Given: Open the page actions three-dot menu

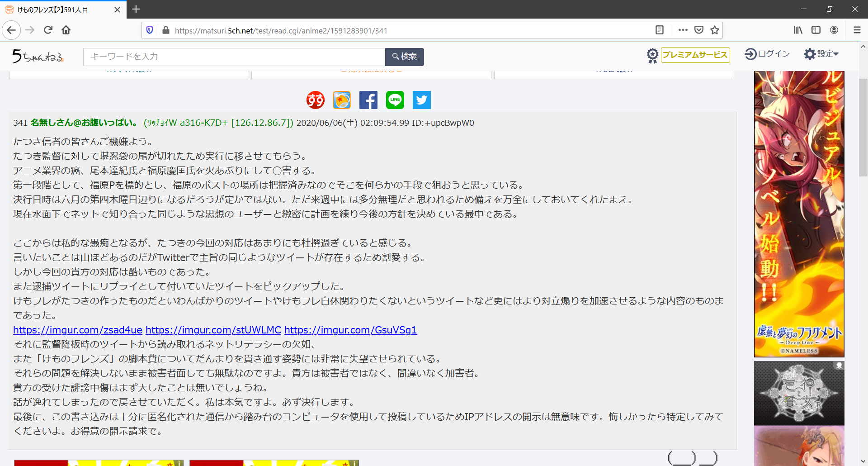Looking at the screenshot, I should pos(683,30).
